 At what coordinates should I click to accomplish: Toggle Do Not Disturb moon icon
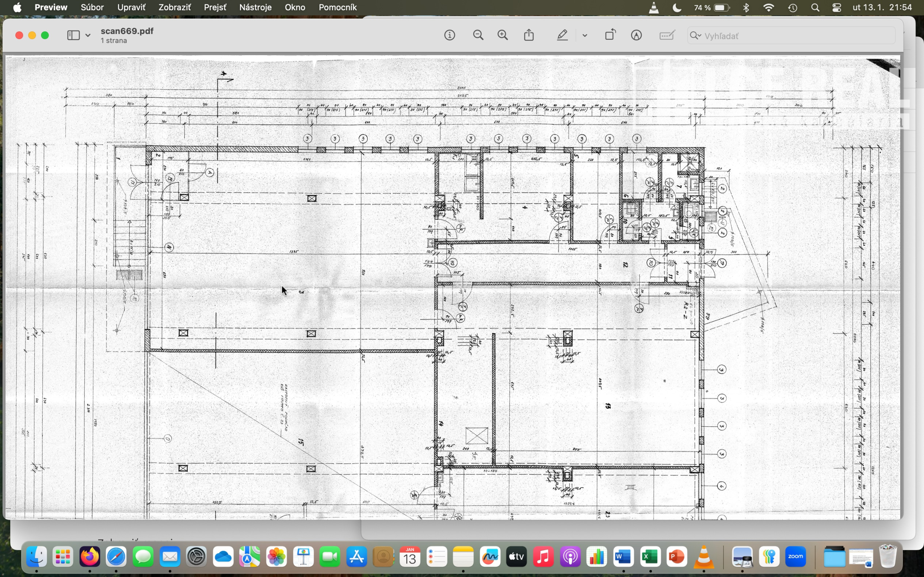[x=677, y=8]
